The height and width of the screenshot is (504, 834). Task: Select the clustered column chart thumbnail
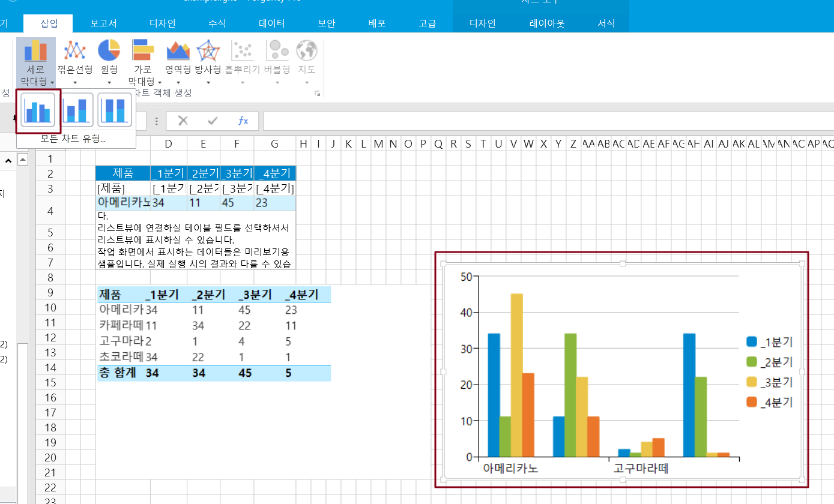[38, 110]
